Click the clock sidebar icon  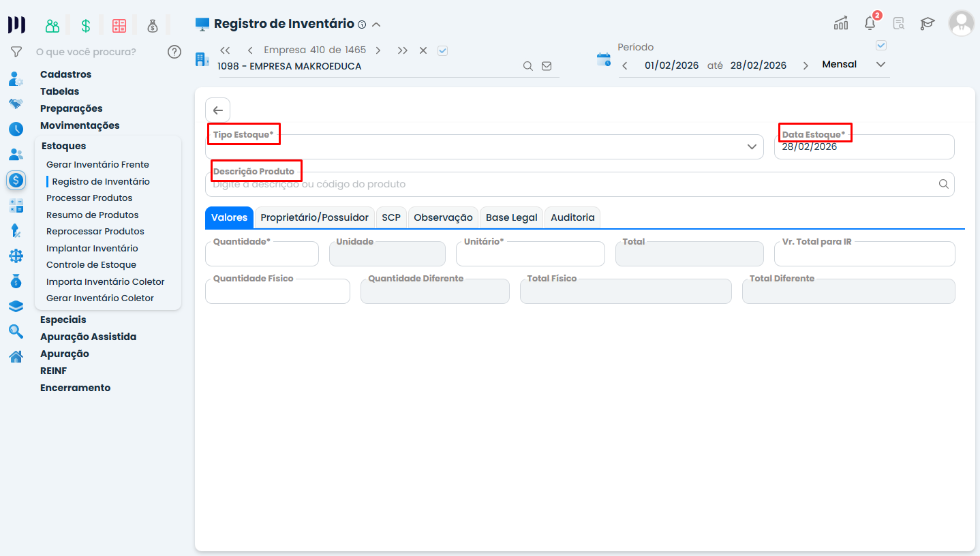tap(16, 129)
